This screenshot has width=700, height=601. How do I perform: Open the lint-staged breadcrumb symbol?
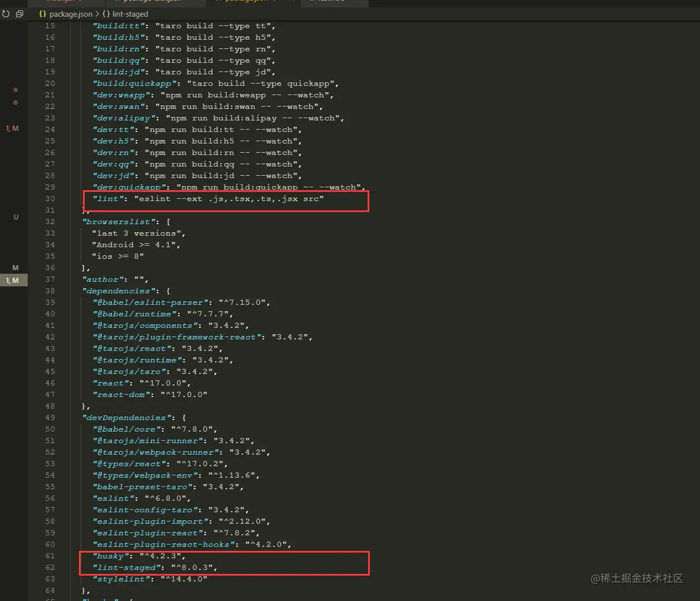(x=125, y=14)
